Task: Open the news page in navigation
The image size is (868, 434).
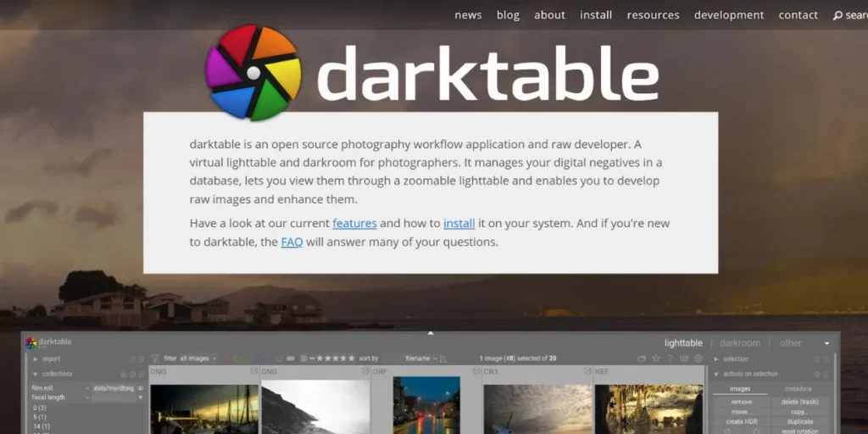Action: click(x=468, y=15)
